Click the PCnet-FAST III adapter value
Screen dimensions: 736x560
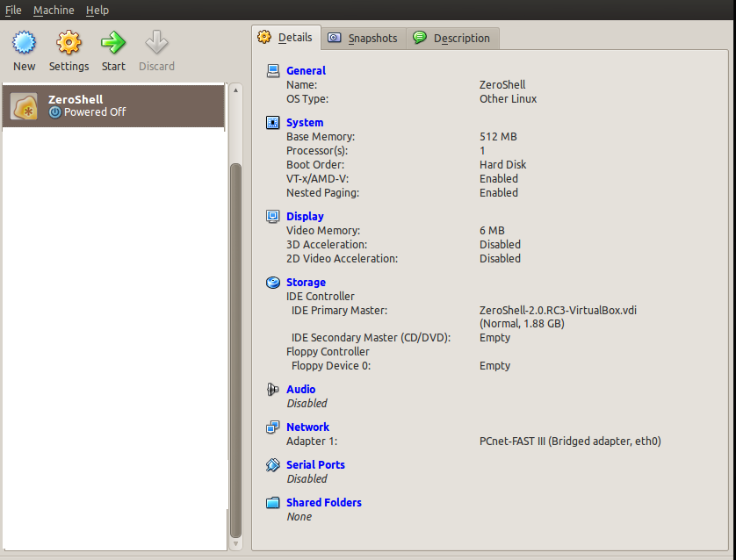pyautogui.click(x=570, y=442)
